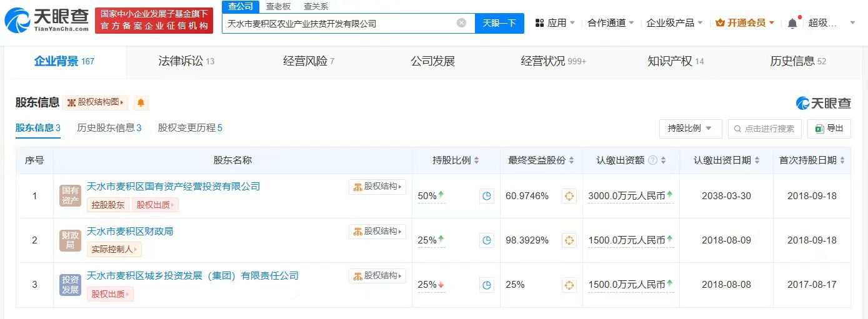Click the 国家中小企业发展子基金旗下 red banner
Viewport: 868px width, 319px height.
click(x=154, y=21)
